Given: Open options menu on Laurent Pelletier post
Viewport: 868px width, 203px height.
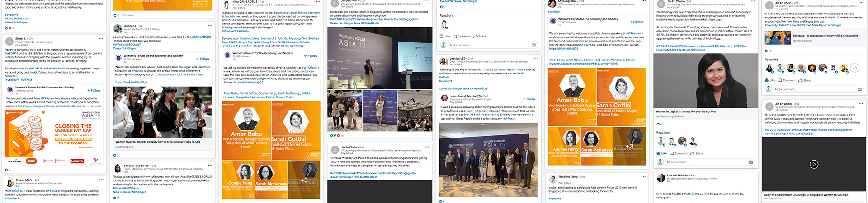Looking at the screenshot, I should coord(753,175).
